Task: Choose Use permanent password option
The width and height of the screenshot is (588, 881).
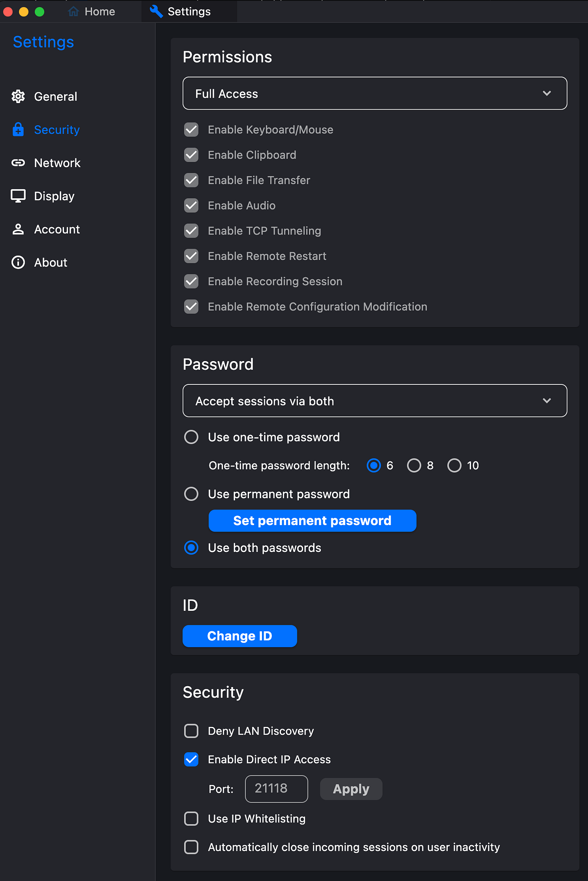Action: [191, 494]
